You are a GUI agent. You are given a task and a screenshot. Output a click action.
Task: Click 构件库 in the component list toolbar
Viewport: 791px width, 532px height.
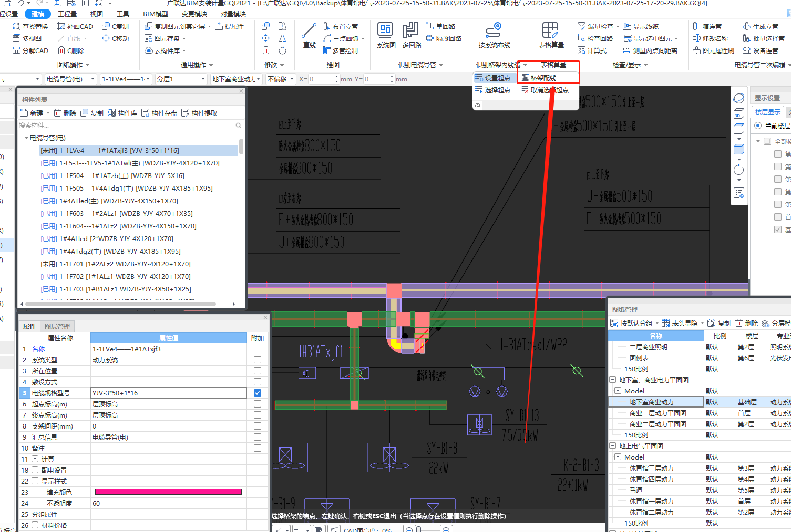(122, 113)
